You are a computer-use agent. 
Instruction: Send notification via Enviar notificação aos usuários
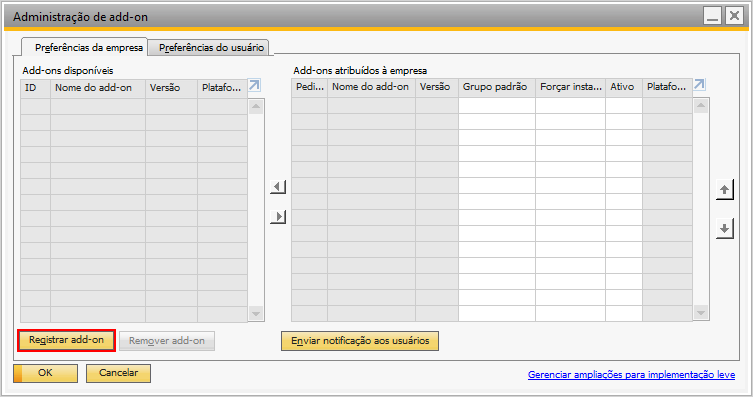click(360, 341)
